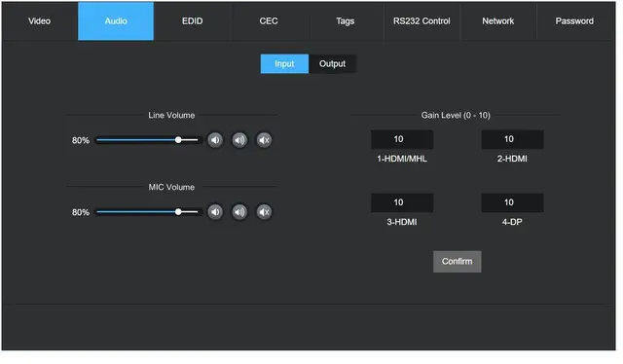Switch to the Output audio sub-tab

click(x=333, y=63)
